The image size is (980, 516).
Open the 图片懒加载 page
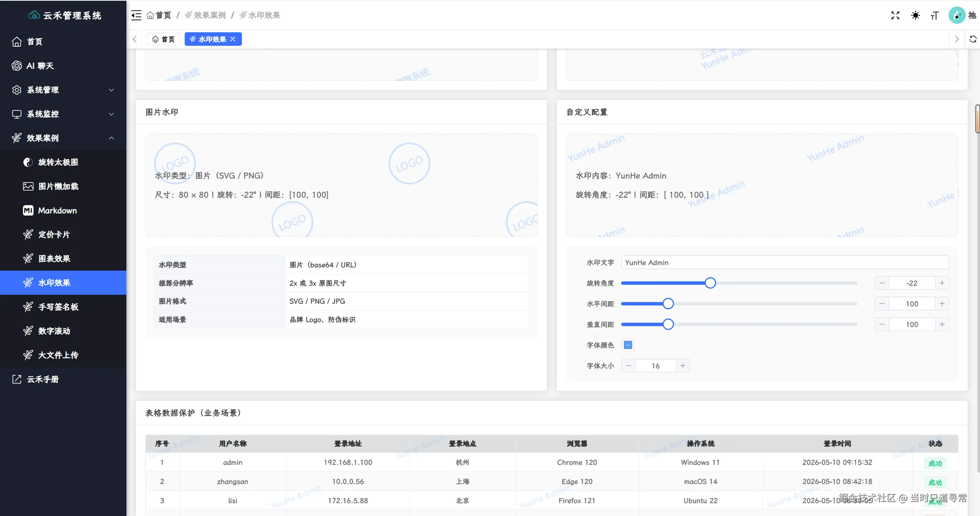[x=63, y=186]
